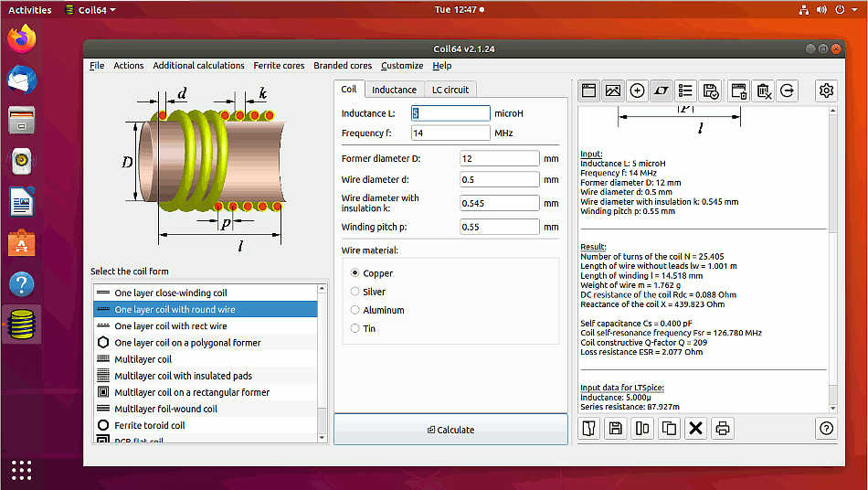Click the Calculate button
The height and width of the screenshot is (490, 868).
tap(450, 430)
